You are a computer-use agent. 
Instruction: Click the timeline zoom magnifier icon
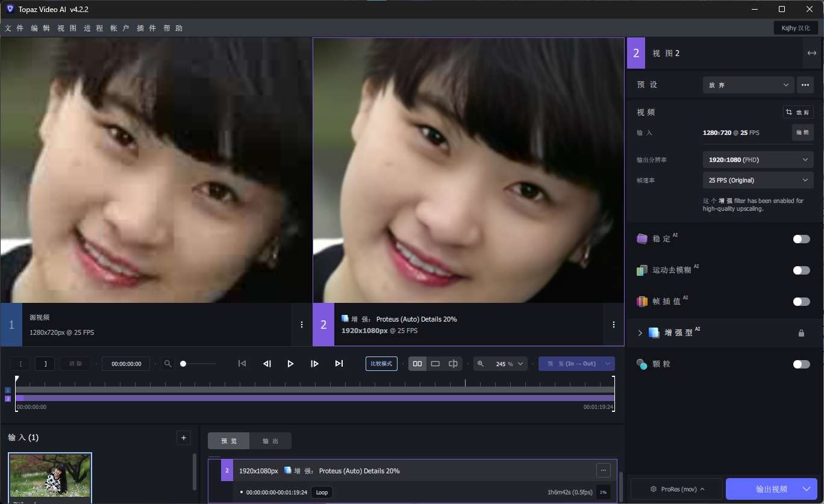pyautogui.click(x=168, y=364)
